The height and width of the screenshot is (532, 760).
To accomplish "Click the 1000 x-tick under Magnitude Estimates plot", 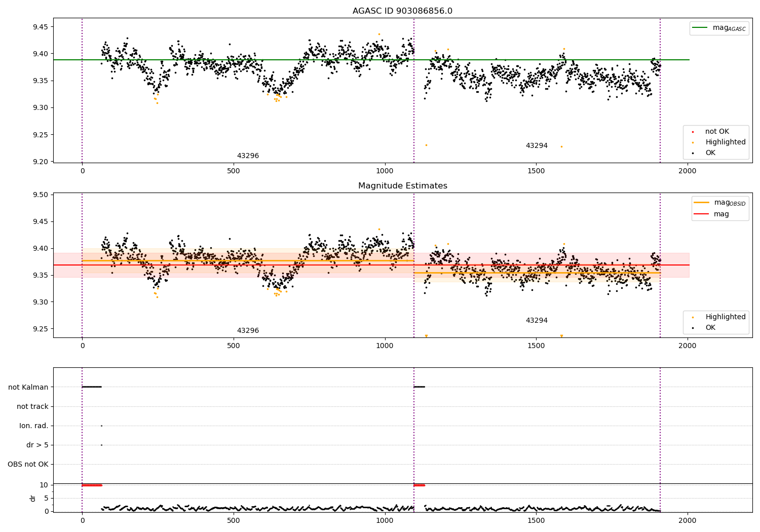I will coord(385,346).
